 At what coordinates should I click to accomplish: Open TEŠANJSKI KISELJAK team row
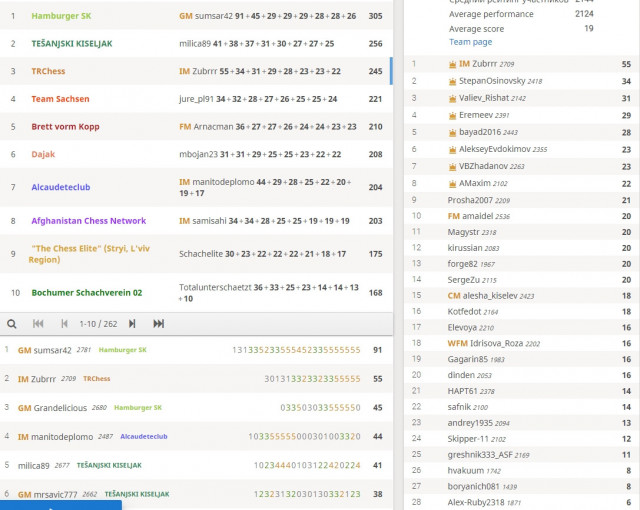tap(72, 44)
